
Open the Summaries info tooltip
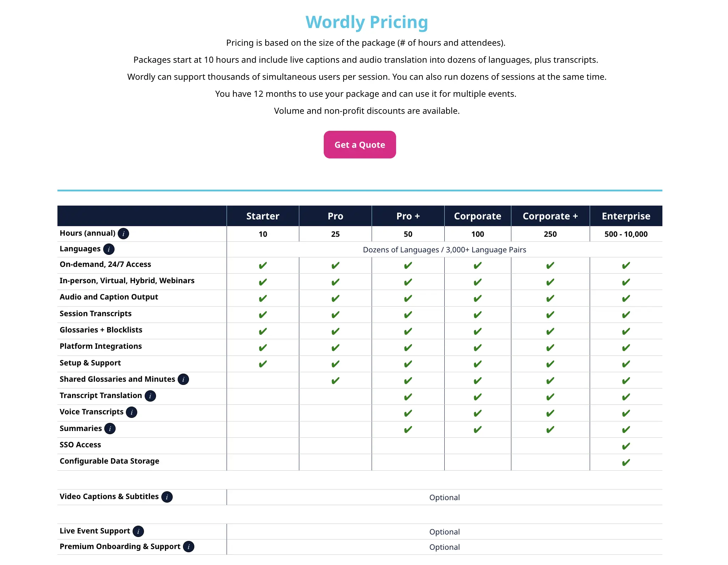pos(110,429)
